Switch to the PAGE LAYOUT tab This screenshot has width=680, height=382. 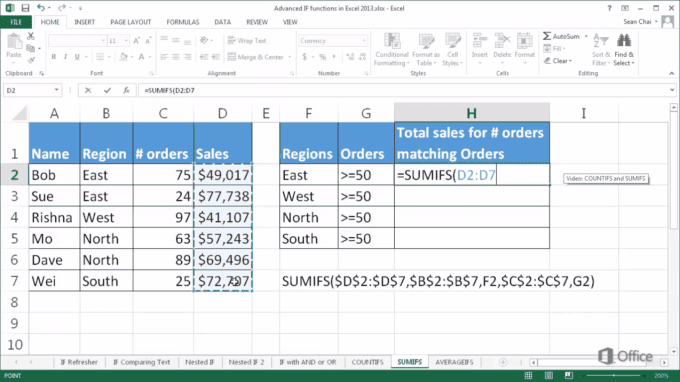coord(131,22)
